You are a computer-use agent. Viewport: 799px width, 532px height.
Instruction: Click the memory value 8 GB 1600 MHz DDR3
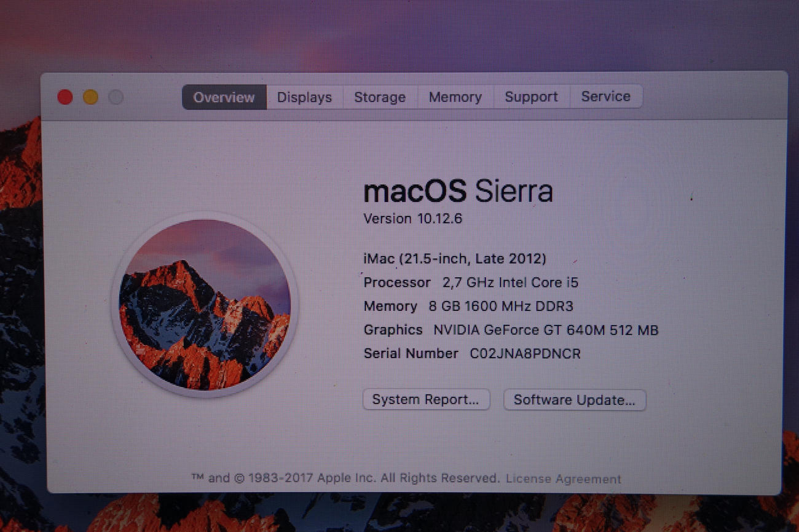[501, 306]
